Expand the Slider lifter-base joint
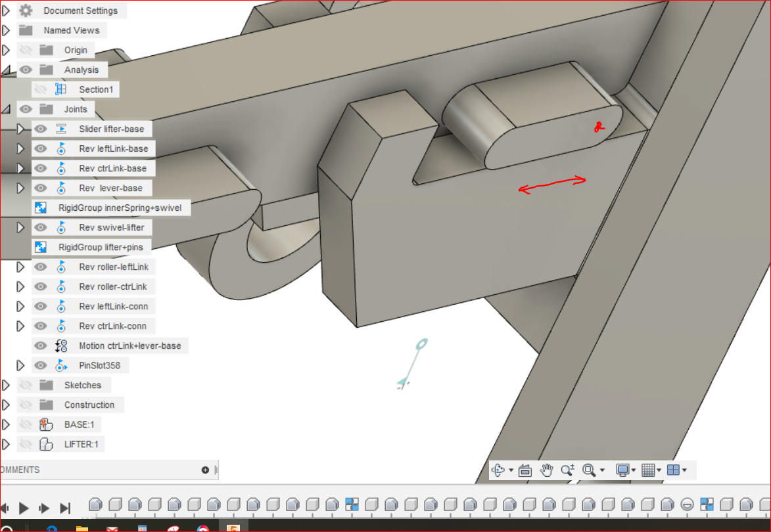771x532 pixels. point(20,129)
